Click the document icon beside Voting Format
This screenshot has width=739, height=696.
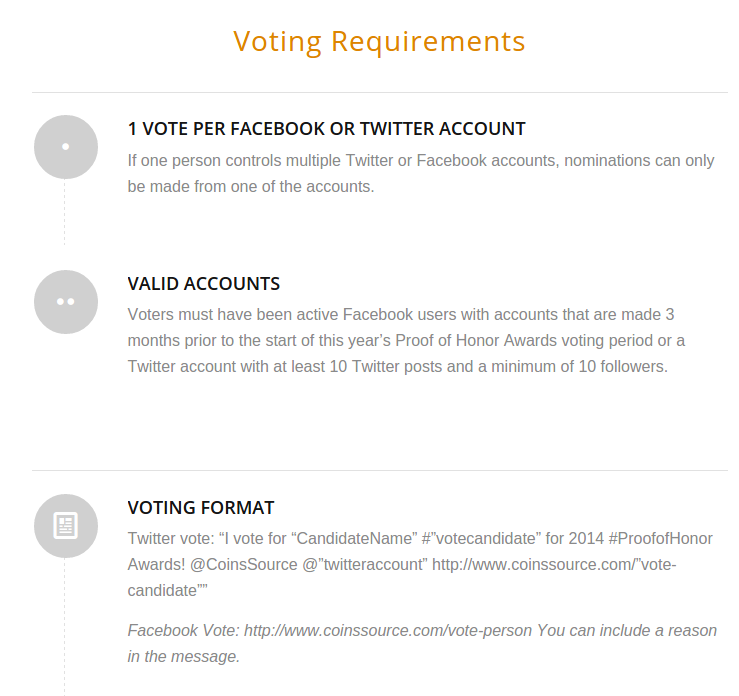[66, 526]
